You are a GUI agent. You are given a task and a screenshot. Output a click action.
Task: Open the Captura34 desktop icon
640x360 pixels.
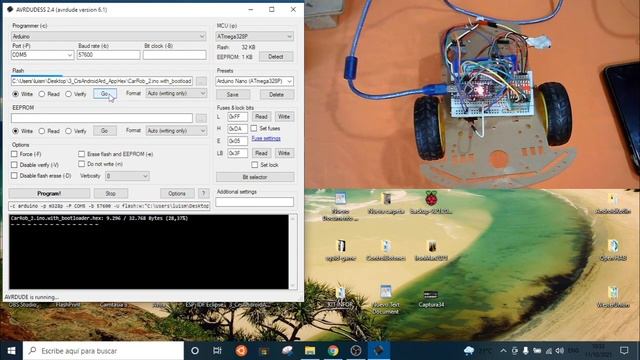[431, 299]
